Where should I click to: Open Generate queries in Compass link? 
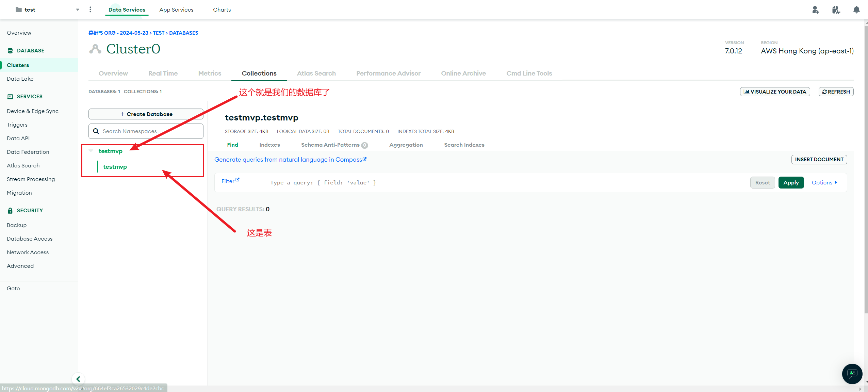tap(290, 159)
